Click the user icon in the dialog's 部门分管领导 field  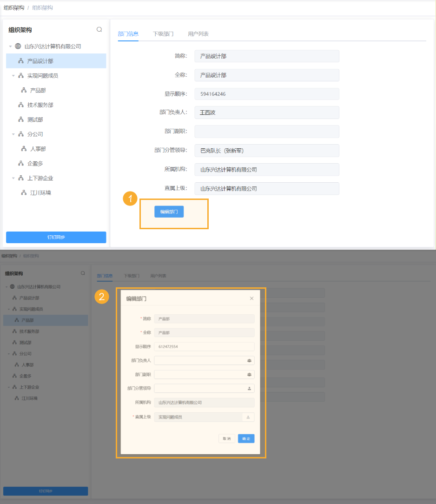click(249, 388)
